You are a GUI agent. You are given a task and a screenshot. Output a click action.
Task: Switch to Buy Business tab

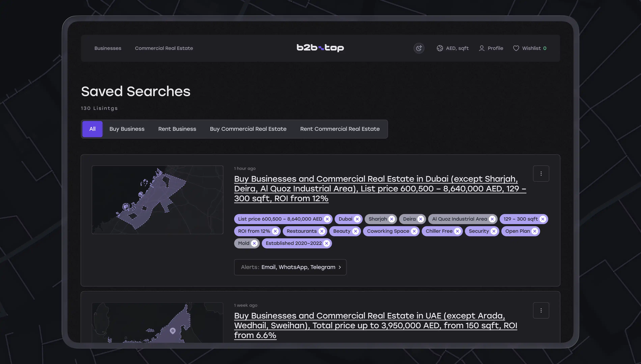(127, 129)
